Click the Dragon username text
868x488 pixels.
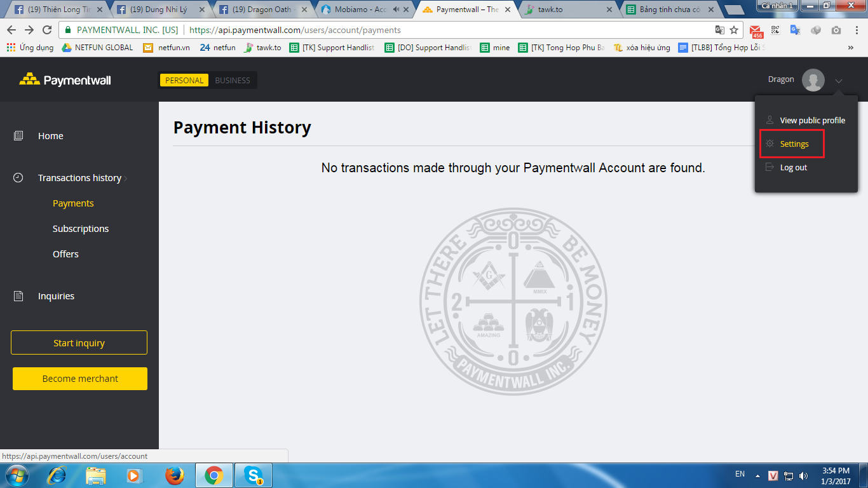pyautogui.click(x=781, y=79)
